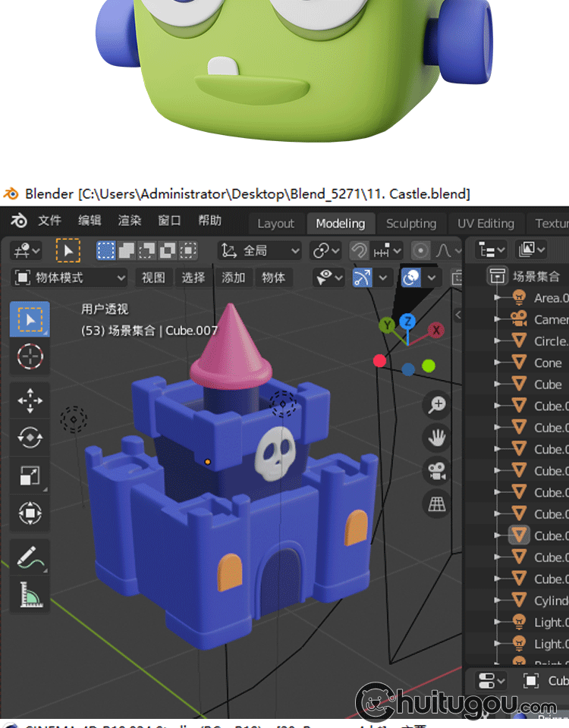Select the Annotate pencil tool
Screen dimensions: 569x728
coord(30,558)
